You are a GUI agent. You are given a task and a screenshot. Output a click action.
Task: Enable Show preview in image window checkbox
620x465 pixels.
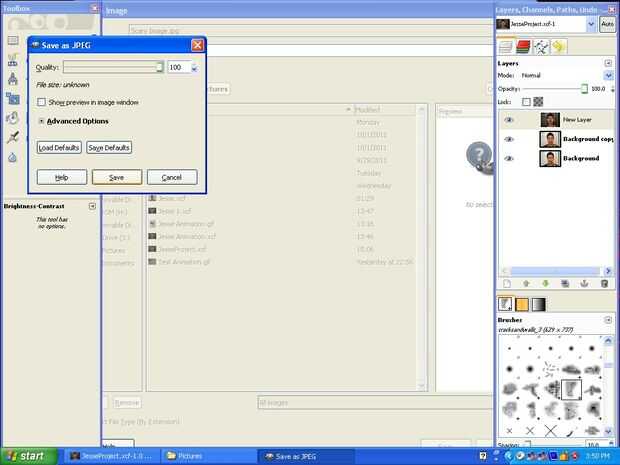click(41, 102)
